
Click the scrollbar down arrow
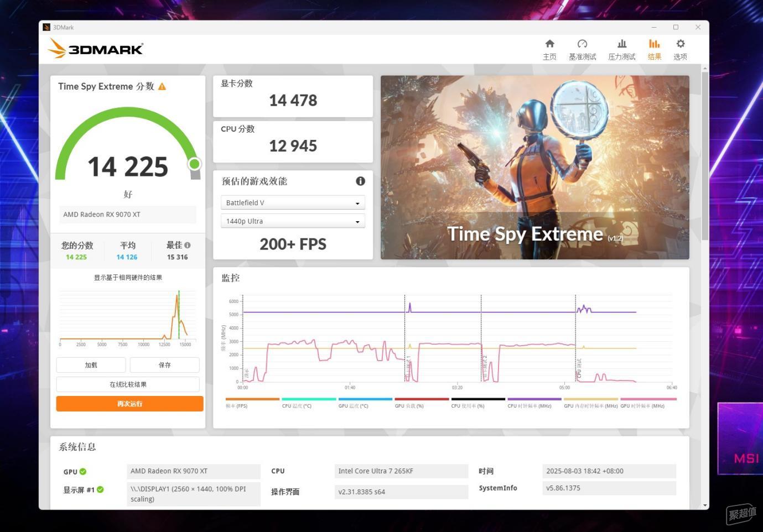pyautogui.click(x=705, y=505)
